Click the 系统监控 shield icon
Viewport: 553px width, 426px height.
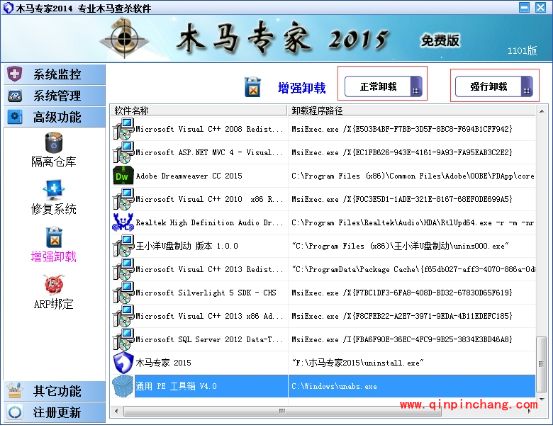click(14, 74)
